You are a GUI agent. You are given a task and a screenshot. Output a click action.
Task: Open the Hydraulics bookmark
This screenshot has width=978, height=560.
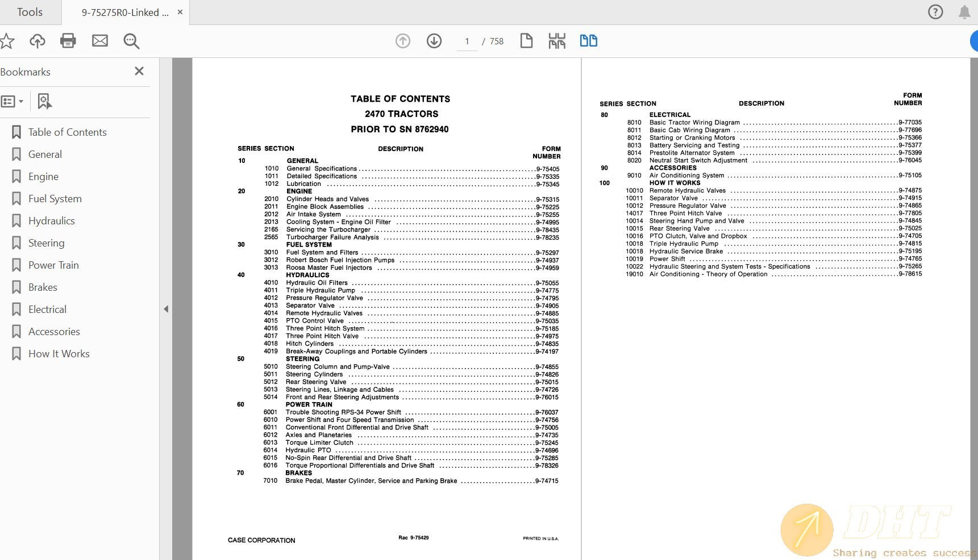tap(52, 220)
